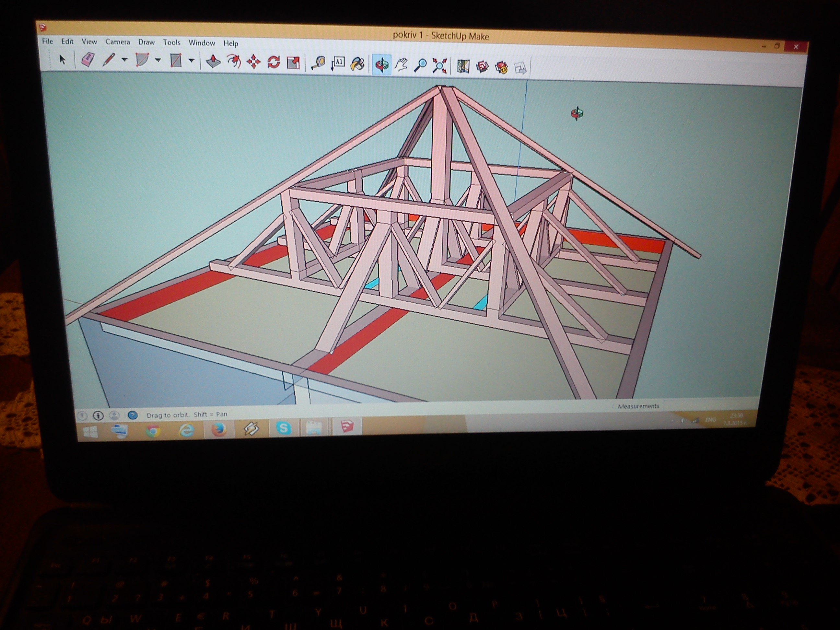Image resolution: width=840 pixels, height=630 pixels.
Task: Open the Window menu
Action: tap(202, 43)
